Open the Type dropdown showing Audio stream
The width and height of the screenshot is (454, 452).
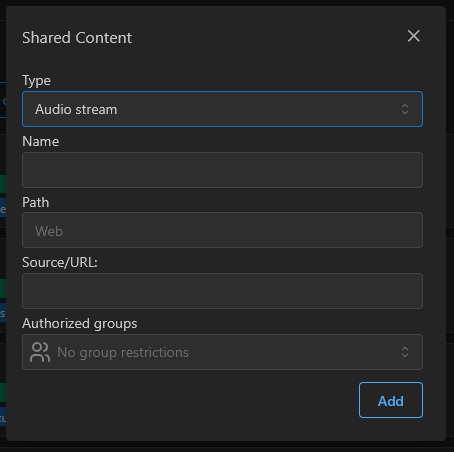click(222, 109)
